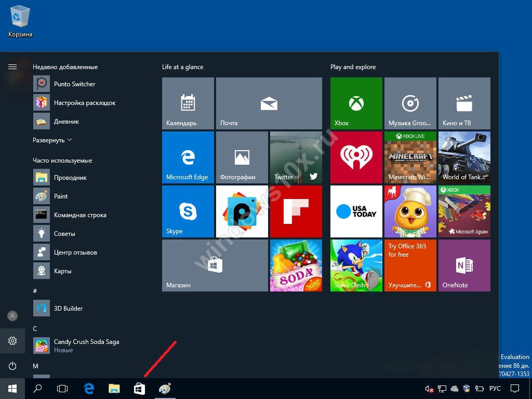Click the РУС language indicator
Image resolution: width=532 pixels, height=399 pixels.
495,389
